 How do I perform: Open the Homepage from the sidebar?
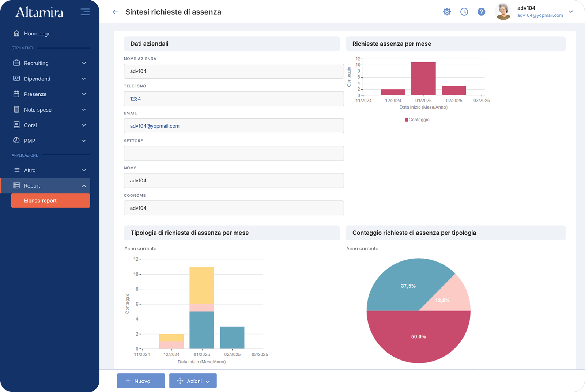click(37, 33)
